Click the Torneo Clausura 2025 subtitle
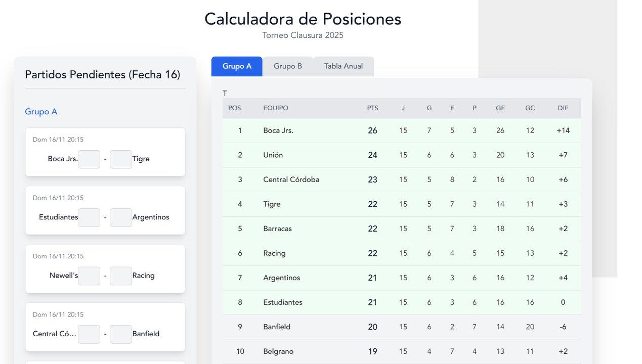Image resolution: width=642 pixels, height=364 pixels. pyautogui.click(x=303, y=35)
